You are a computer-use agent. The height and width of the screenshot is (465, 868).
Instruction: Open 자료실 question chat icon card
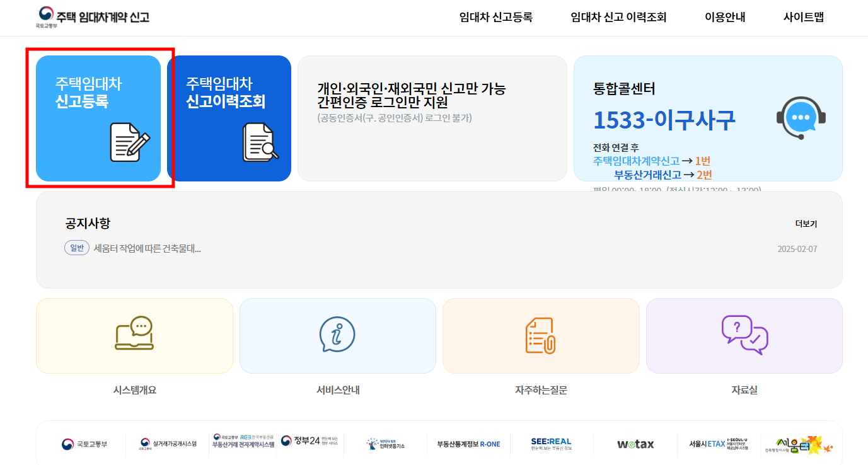(744, 336)
